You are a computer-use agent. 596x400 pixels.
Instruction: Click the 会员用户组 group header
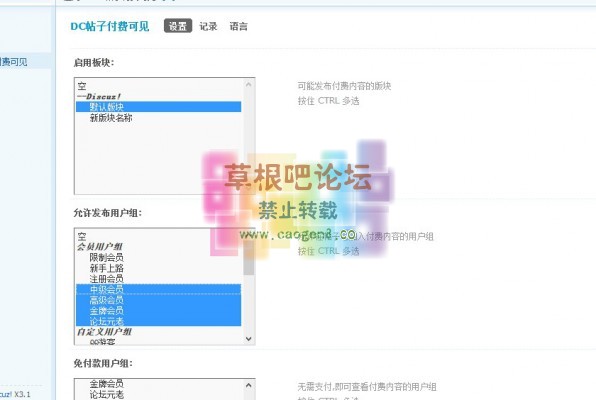point(159,247)
